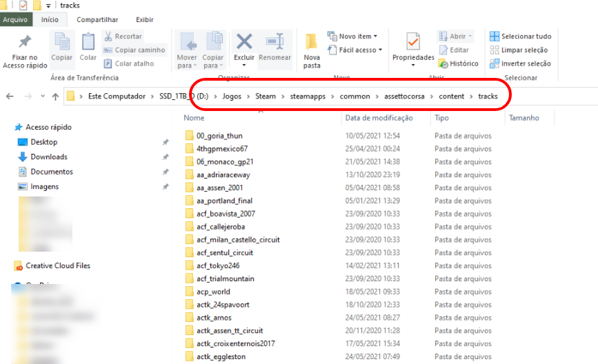Sort by the Tipo column header
This screenshot has height=364, width=598.
pos(441,118)
